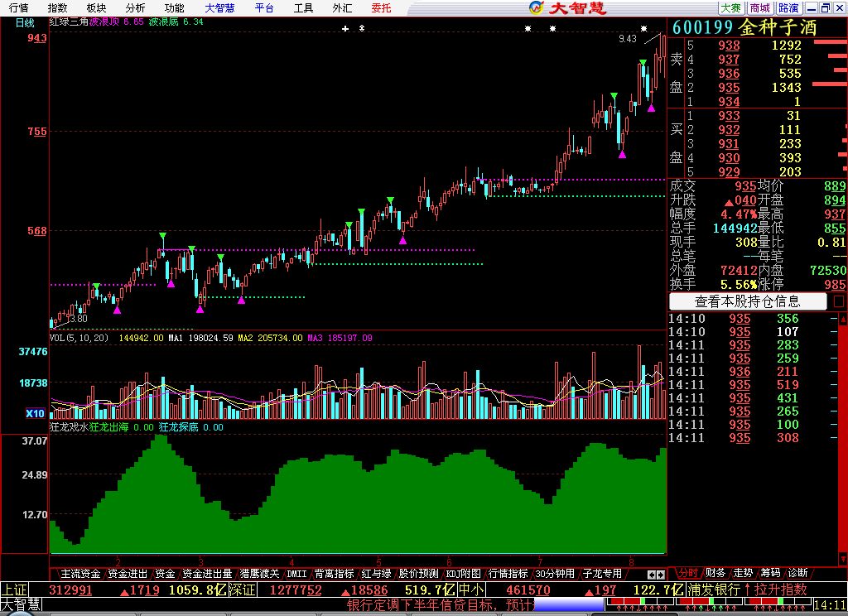Select the 背离指标 indicator tab
Image resolution: width=848 pixels, height=616 pixels.
335,574
